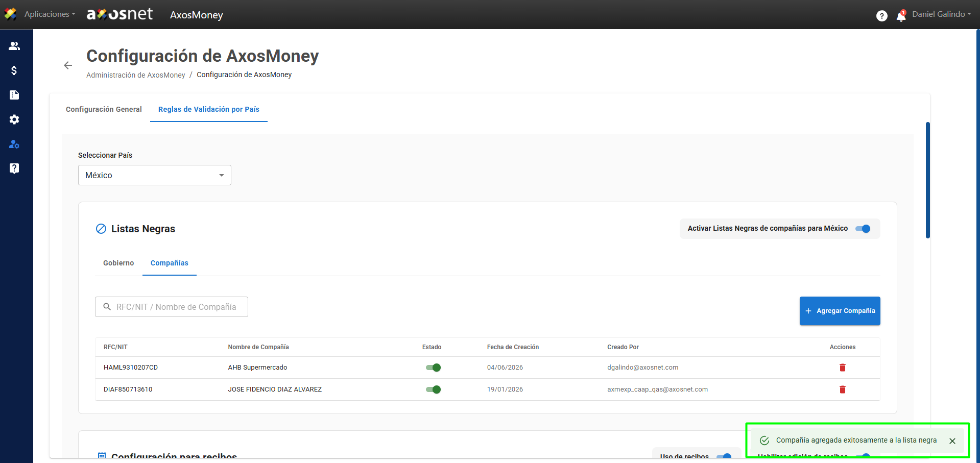
Task: Open the receipts document sidebar icon
Action: (14, 95)
